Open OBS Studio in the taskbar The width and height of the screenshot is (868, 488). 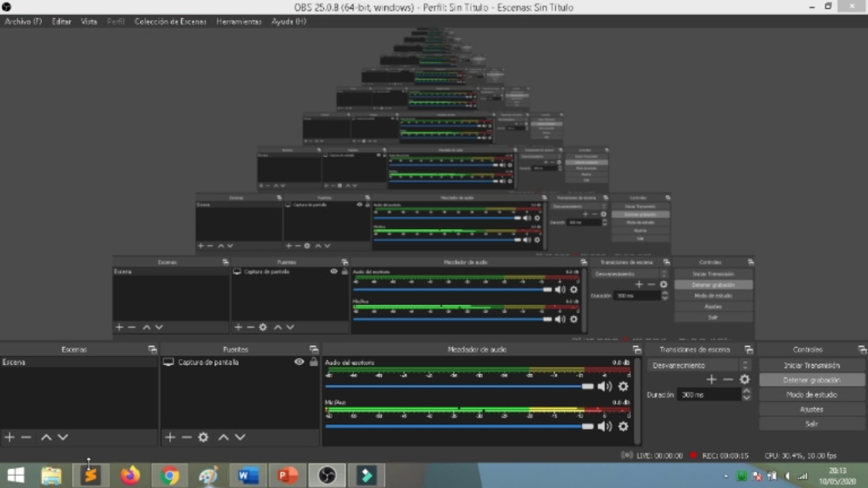point(327,476)
